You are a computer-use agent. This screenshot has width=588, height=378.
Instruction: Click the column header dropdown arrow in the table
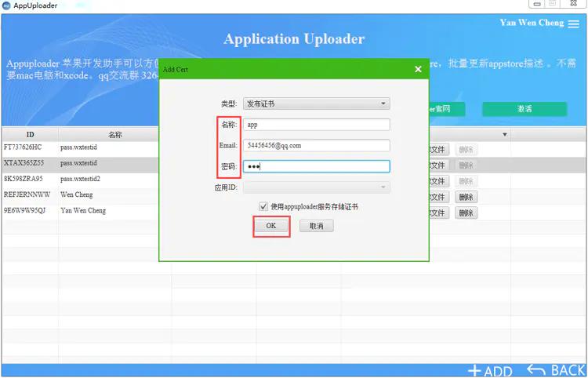coord(505,135)
